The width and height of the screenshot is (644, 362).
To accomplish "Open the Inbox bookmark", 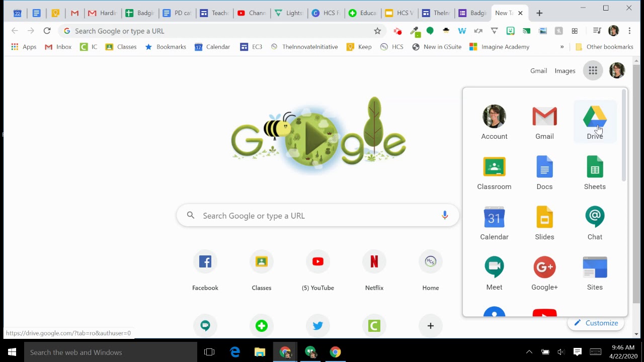I will pyautogui.click(x=58, y=47).
